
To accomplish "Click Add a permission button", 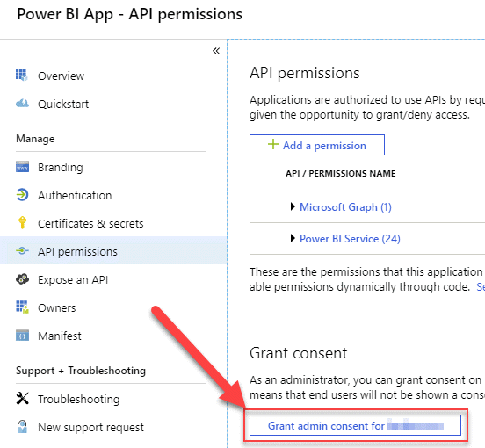I will tap(317, 145).
